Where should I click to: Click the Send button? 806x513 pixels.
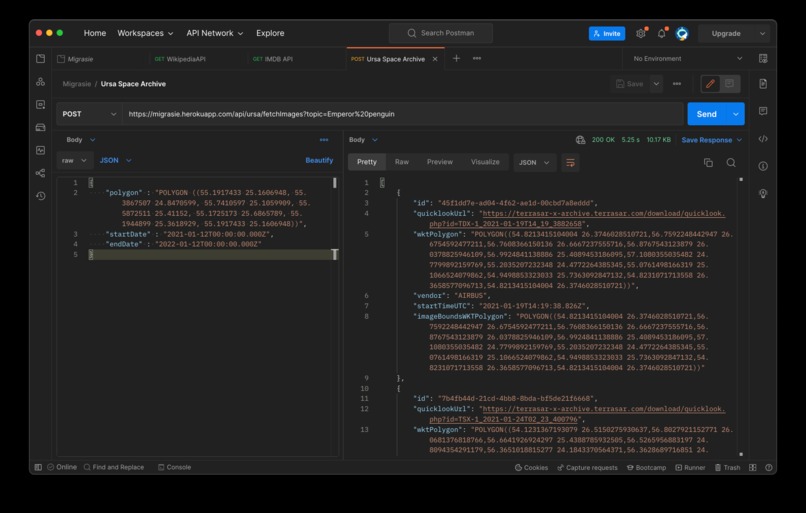pyautogui.click(x=707, y=114)
